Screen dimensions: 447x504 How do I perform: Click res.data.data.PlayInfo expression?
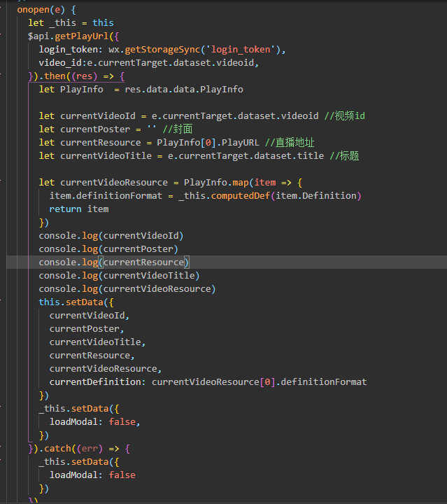click(184, 90)
